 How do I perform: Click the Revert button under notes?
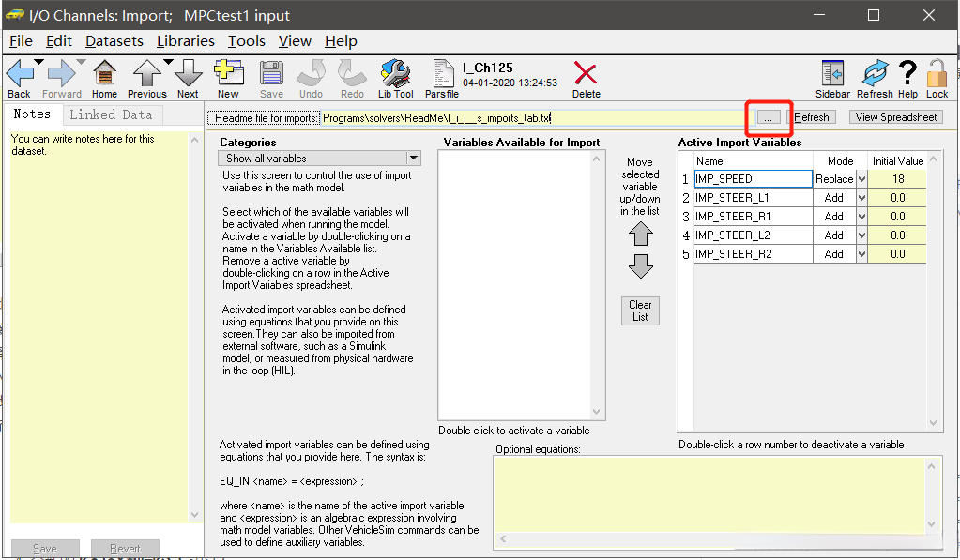tap(125, 549)
